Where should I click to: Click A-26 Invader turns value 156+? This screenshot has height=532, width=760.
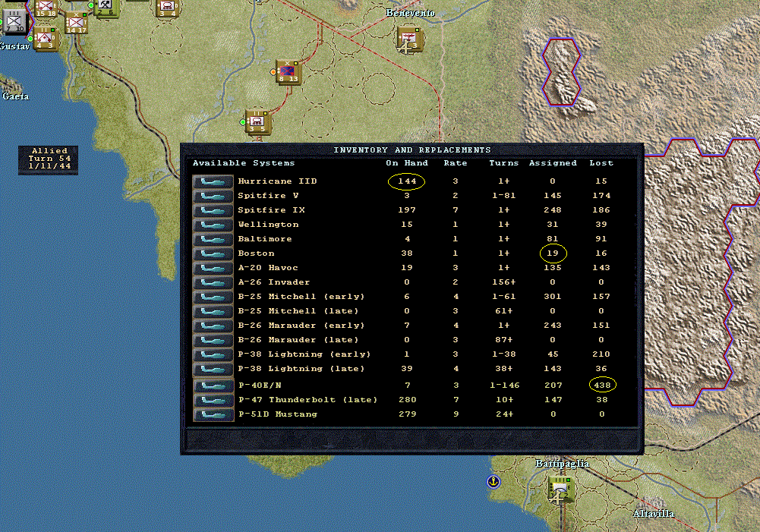[504, 282]
